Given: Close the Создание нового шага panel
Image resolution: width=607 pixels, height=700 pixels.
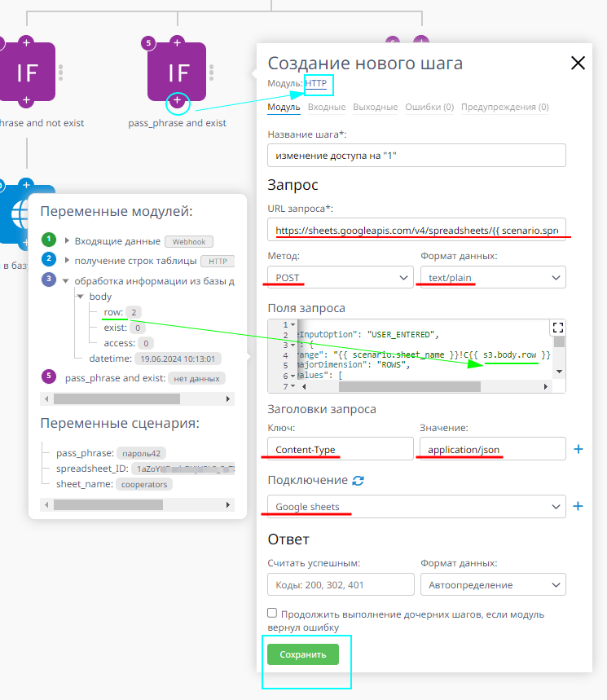Looking at the screenshot, I should pyautogui.click(x=578, y=64).
